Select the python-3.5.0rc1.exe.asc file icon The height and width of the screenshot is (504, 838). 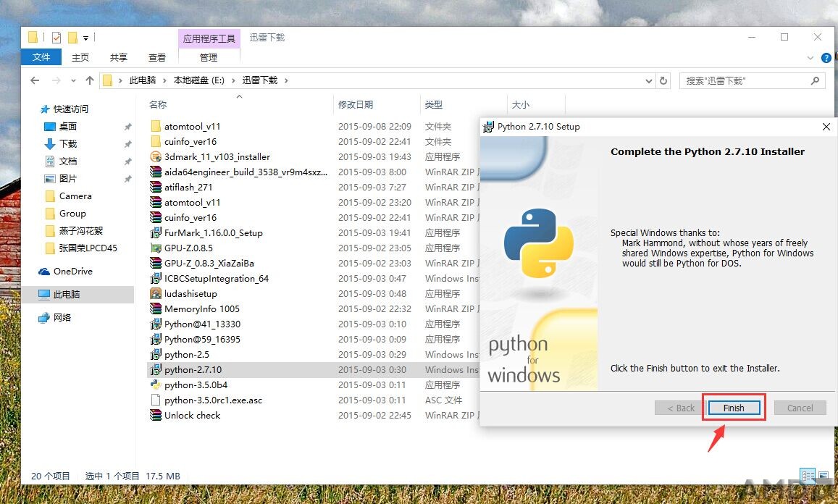click(x=156, y=400)
